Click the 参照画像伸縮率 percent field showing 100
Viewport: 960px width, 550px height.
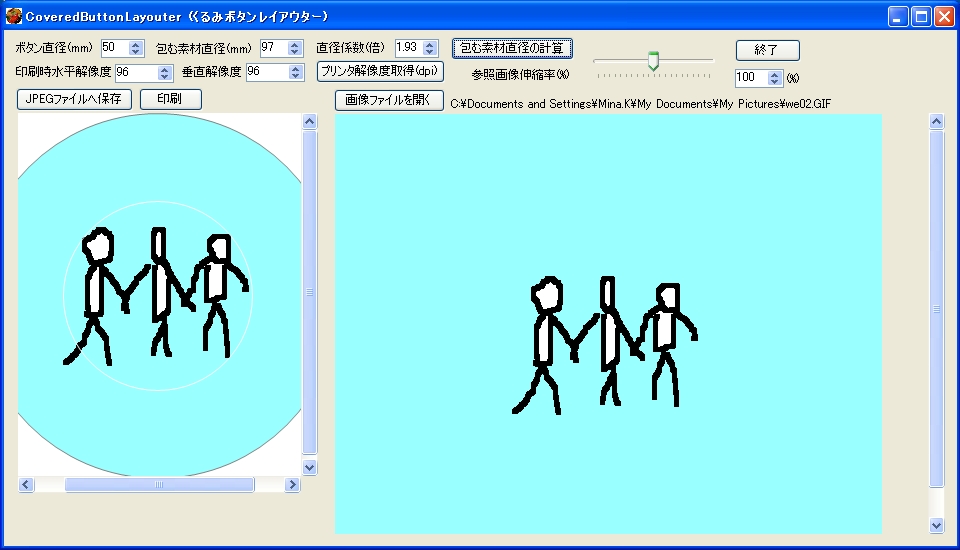[x=751, y=78]
